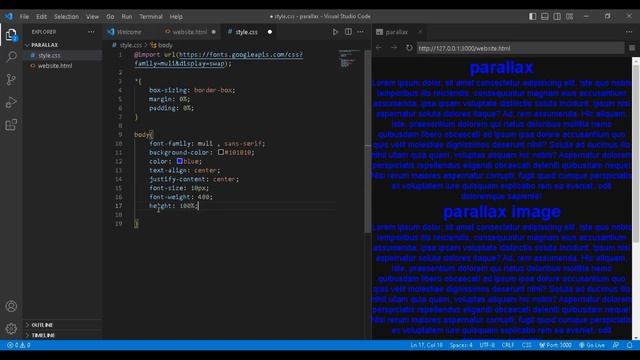Screen dimensions: 640x360
Task: Collapse the PARALLAX folder section
Action: tap(44, 45)
